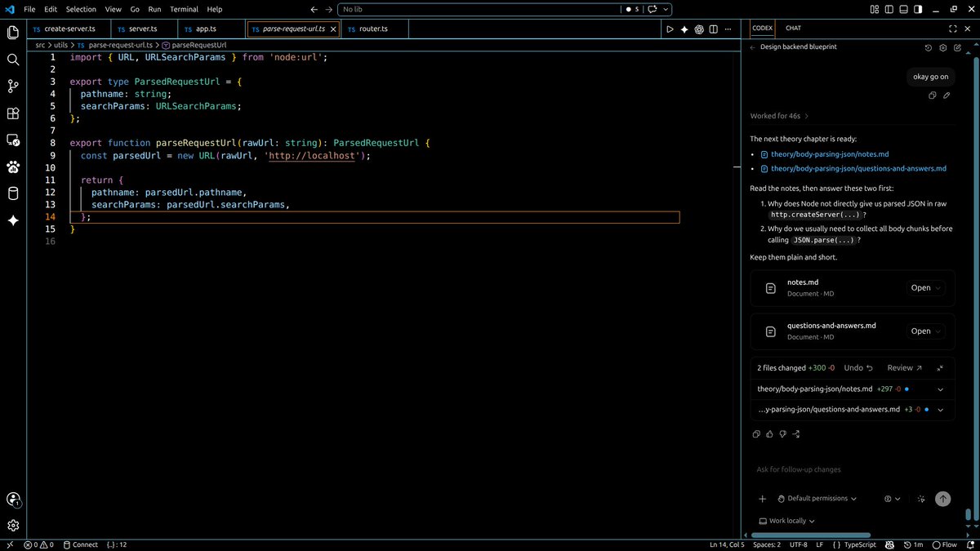Open the Explorer view in activity bar
The height and width of the screenshot is (551, 980).
13,33
